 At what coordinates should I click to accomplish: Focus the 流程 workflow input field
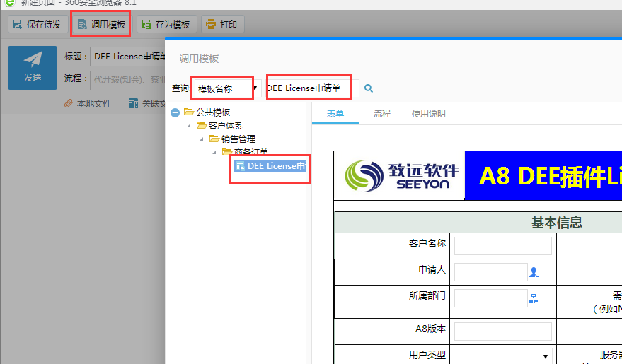point(128,80)
